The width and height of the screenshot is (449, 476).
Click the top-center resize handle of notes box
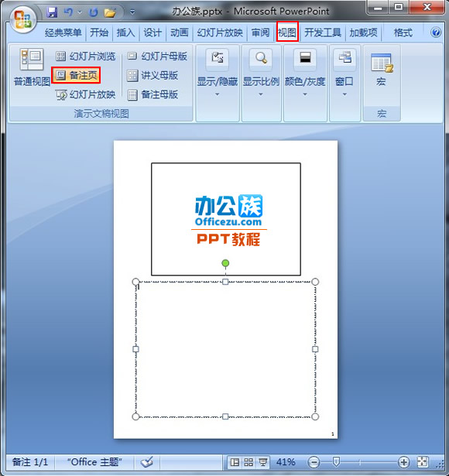pos(225,282)
